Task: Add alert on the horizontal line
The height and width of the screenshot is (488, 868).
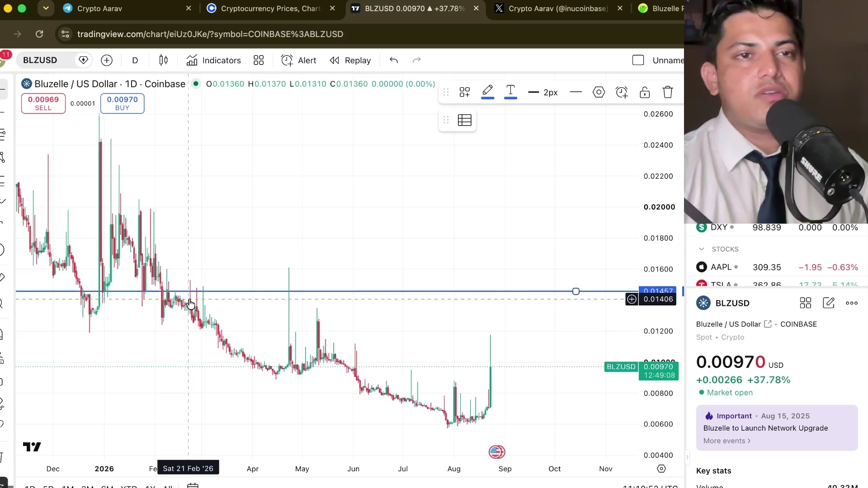Action: click(622, 93)
